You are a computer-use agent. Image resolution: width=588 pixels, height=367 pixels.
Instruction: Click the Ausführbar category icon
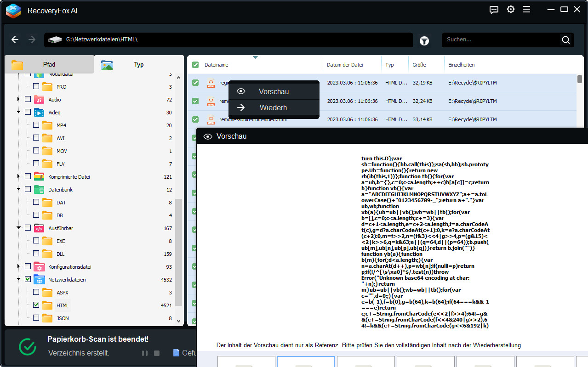[x=40, y=228]
